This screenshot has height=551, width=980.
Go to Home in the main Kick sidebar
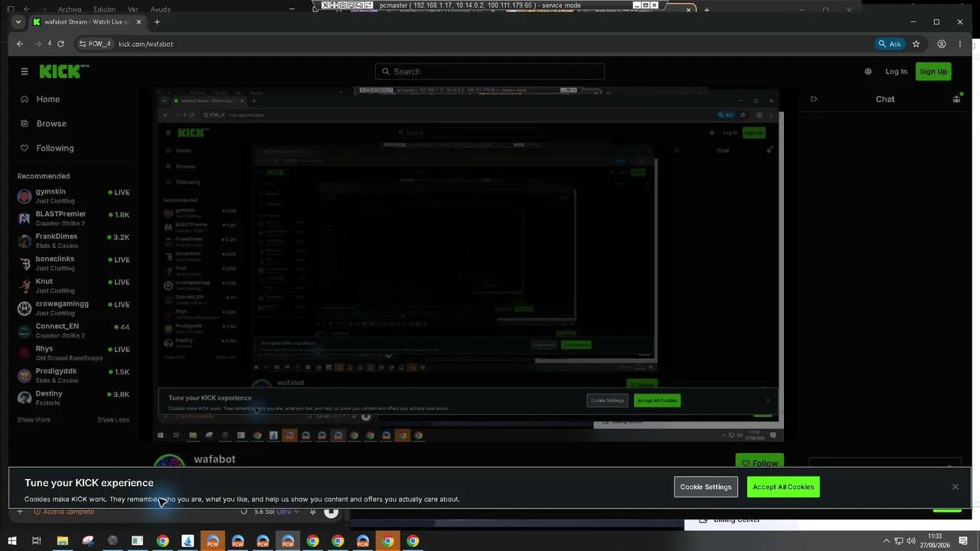point(74,99)
